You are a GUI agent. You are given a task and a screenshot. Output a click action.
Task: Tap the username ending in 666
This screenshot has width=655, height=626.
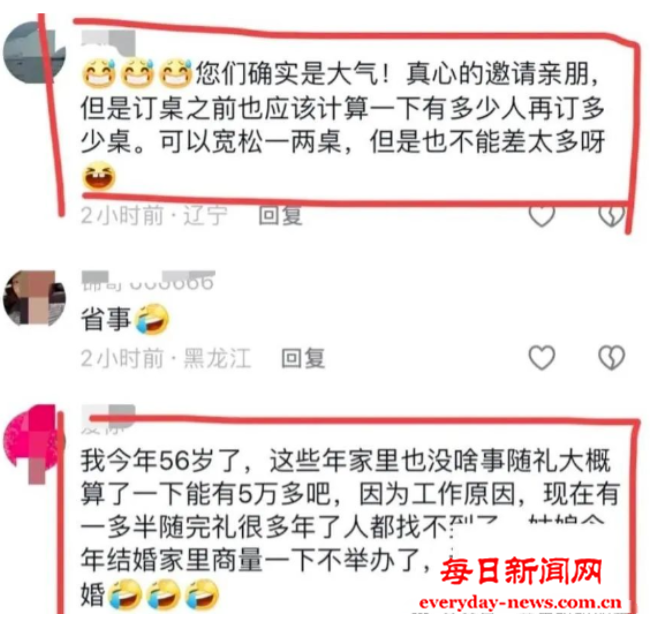pyautogui.click(x=148, y=281)
